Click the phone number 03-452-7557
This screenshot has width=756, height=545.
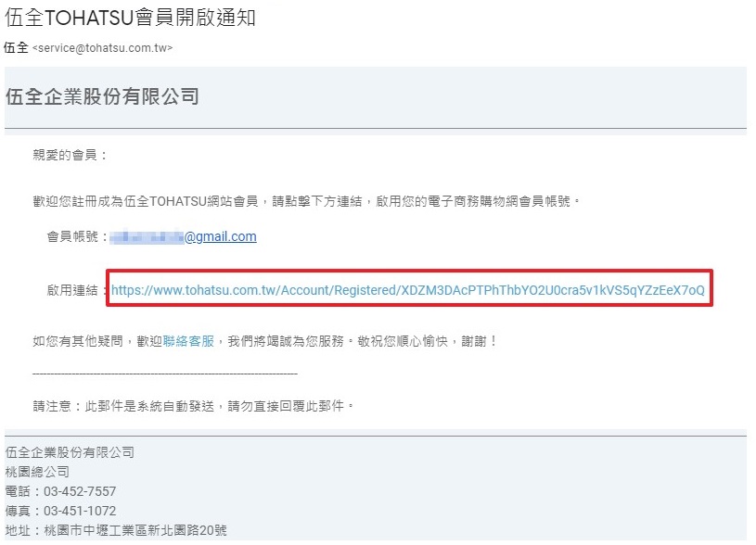pyautogui.click(x=80, y=491)
